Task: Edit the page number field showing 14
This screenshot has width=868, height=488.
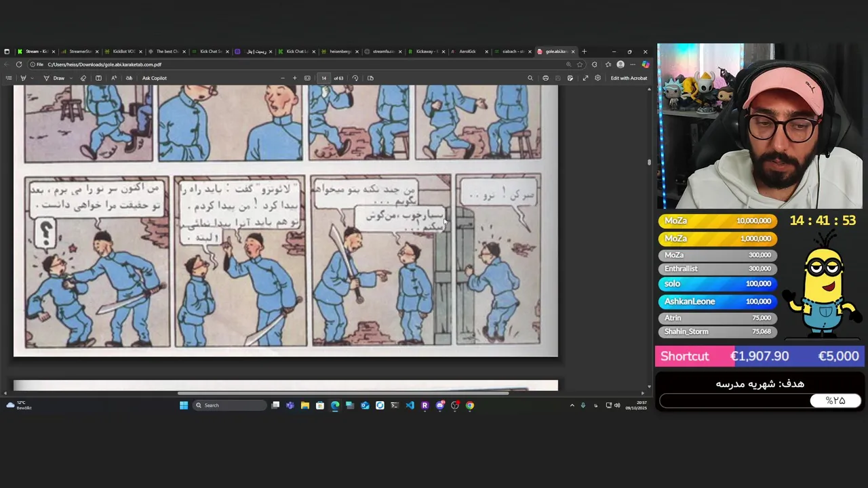Action: [324, 78]
